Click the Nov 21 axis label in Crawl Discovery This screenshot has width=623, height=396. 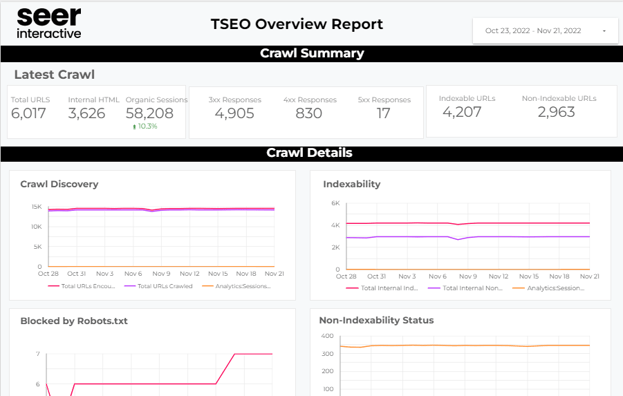[274, 274]
